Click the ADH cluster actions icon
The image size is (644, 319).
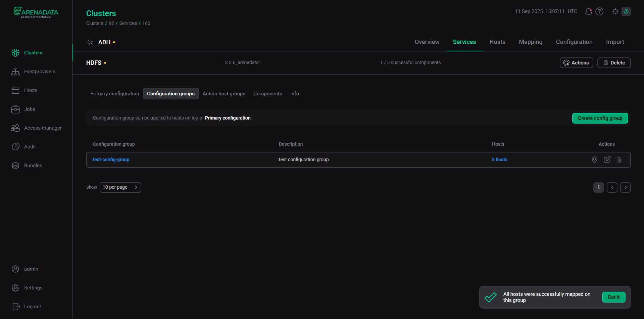90,42
